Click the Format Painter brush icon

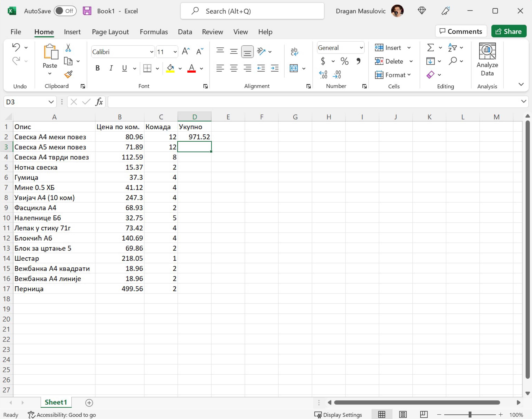(68, 74)
